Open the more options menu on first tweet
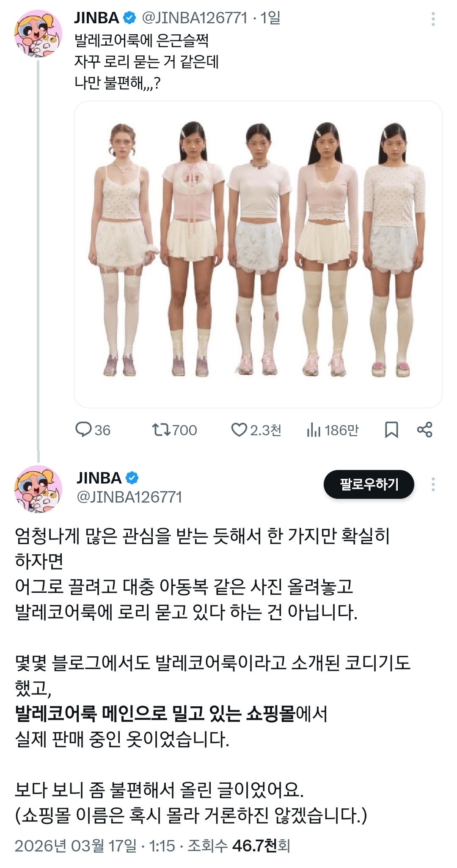 (x=433, y=19)
